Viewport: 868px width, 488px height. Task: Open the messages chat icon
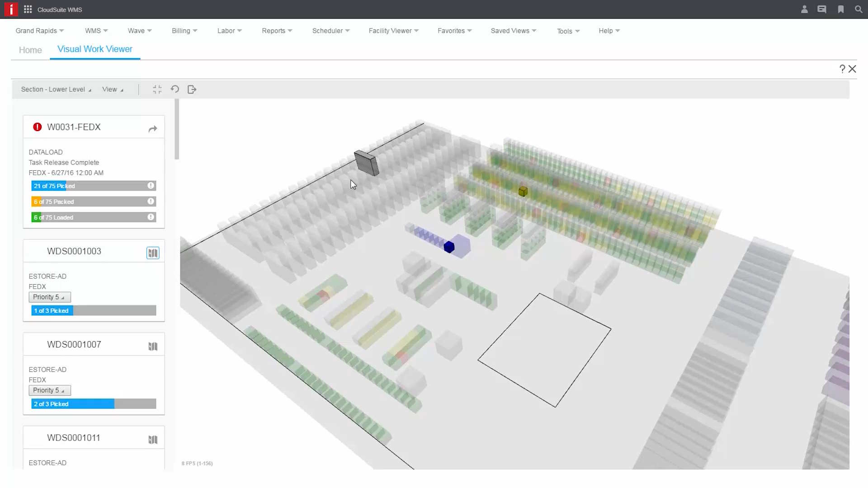coord(822,9)
